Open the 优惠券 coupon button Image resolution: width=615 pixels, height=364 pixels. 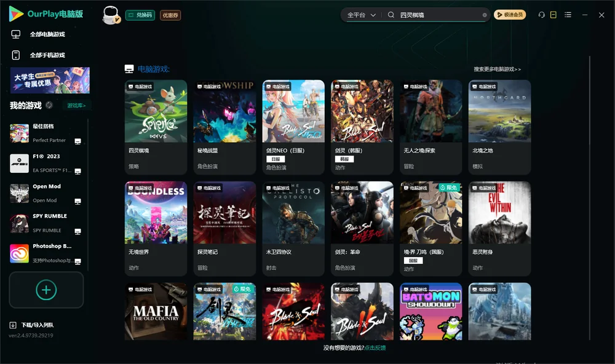tap(170, 15)
